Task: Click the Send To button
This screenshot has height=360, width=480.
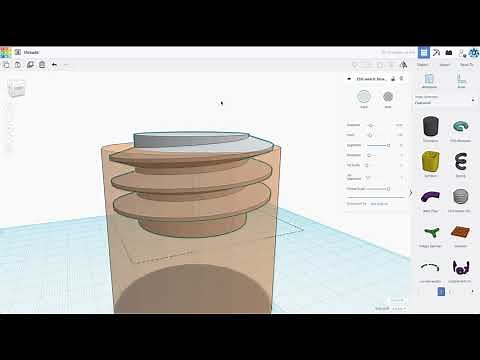Action: click(x=467, y=65)
